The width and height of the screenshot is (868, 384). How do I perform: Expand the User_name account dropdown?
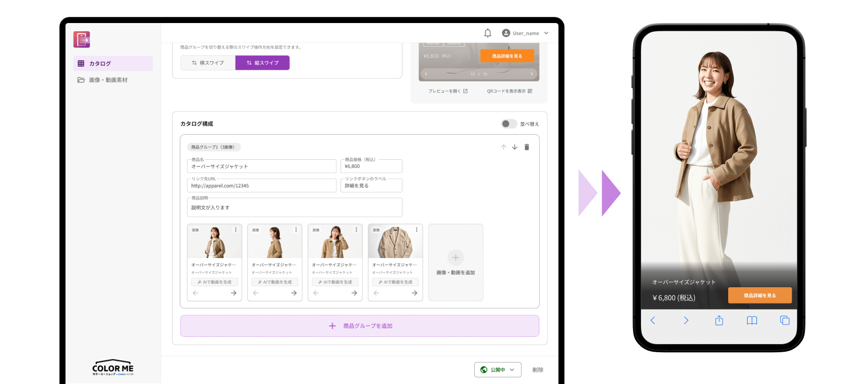pos(525,33)
